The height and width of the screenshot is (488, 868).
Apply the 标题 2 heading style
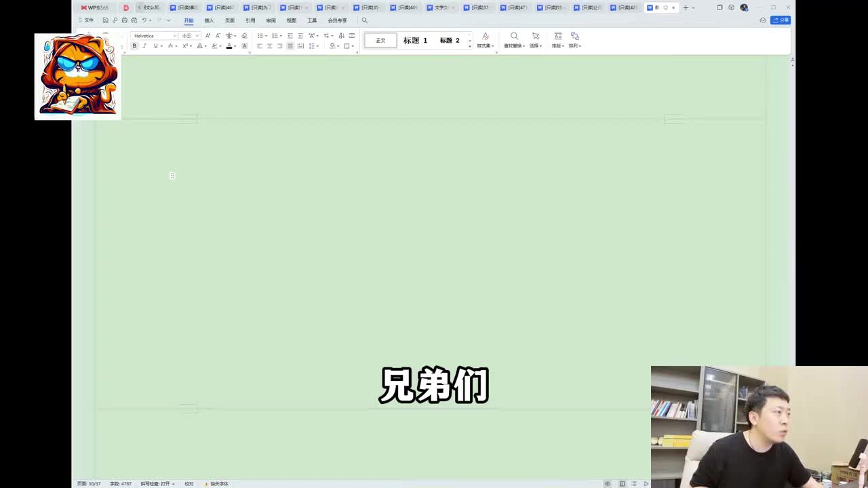pos(450,41)
